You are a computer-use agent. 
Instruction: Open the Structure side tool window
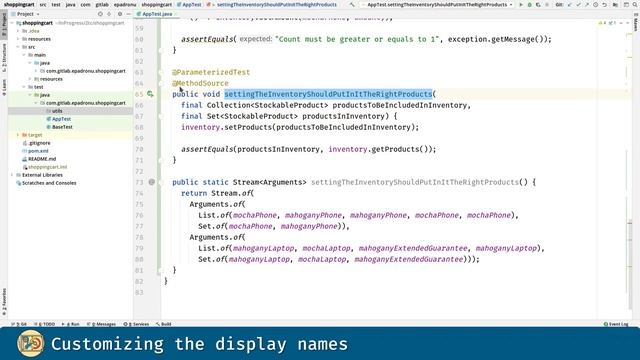click(x=4, y=58)
